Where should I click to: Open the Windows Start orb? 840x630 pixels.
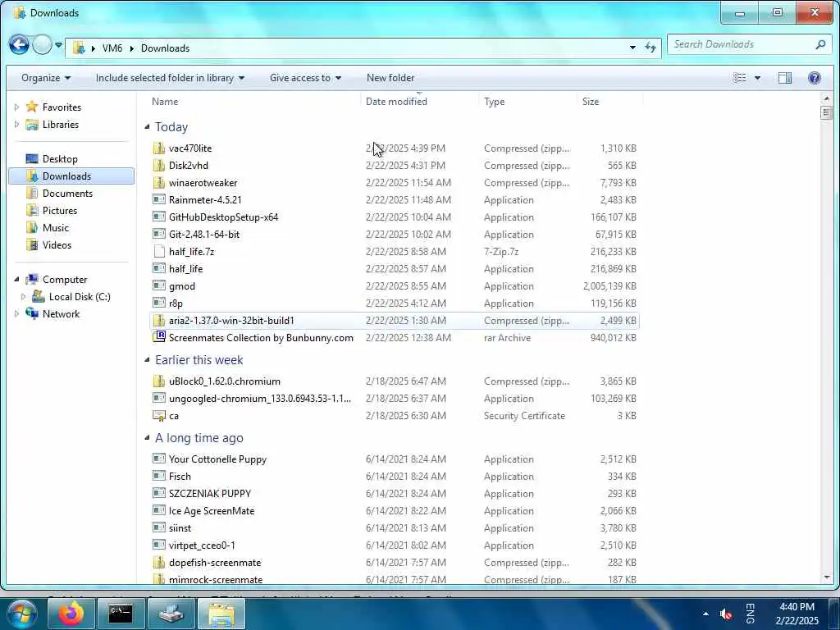(x=22, y=613)
